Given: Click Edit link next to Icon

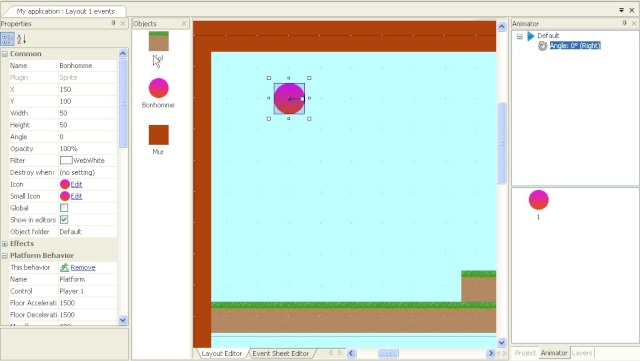Looking at the screenshot, I should click(x=76, y=184).
